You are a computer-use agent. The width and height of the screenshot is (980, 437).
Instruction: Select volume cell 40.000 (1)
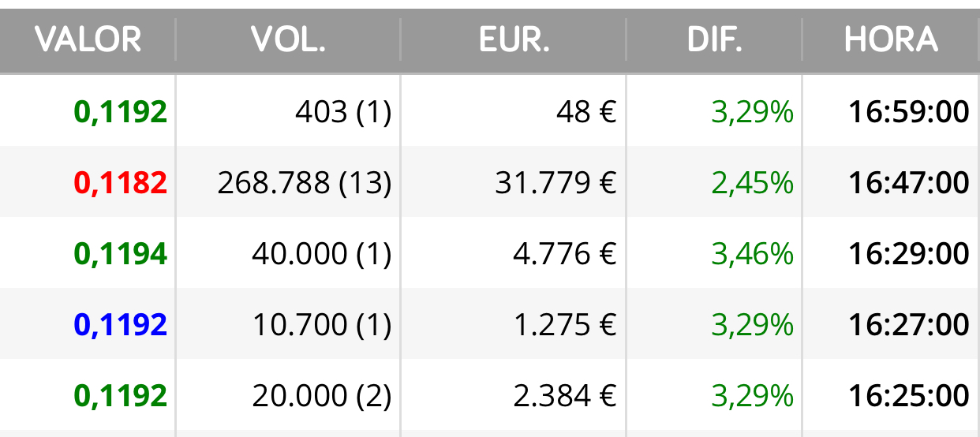pyautogui.click(x=322, y=254)
